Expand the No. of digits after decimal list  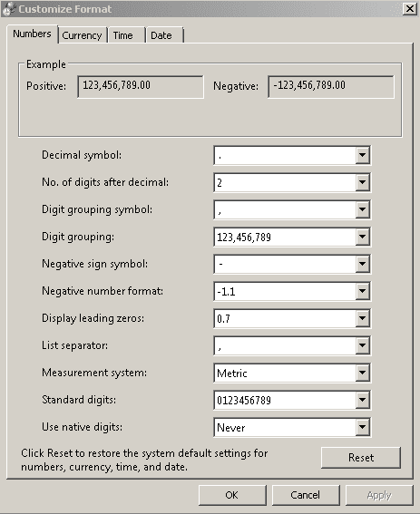[363, 182]
